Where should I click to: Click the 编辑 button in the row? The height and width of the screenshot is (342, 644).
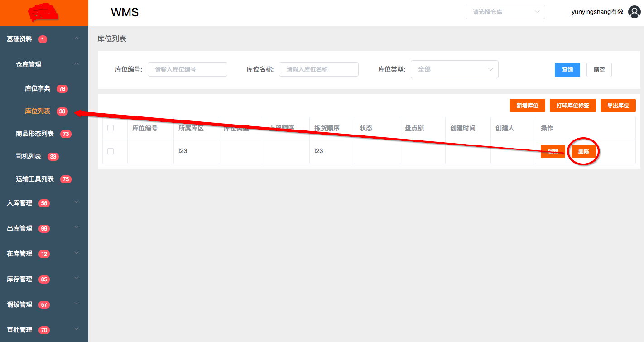[x=553, y=151]
